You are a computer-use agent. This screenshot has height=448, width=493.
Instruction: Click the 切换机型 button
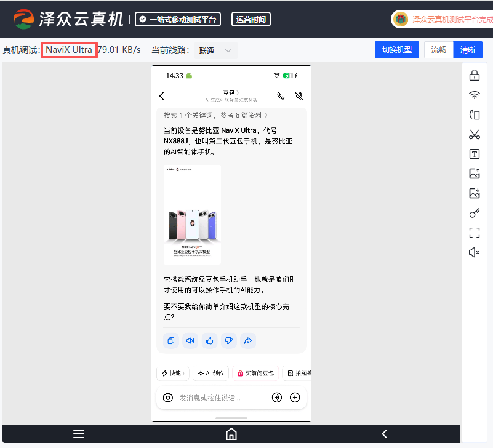(x=397, y=50)
